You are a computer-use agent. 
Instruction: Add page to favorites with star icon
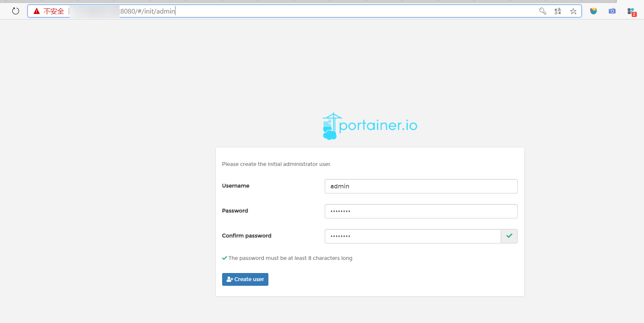[573, 11]
